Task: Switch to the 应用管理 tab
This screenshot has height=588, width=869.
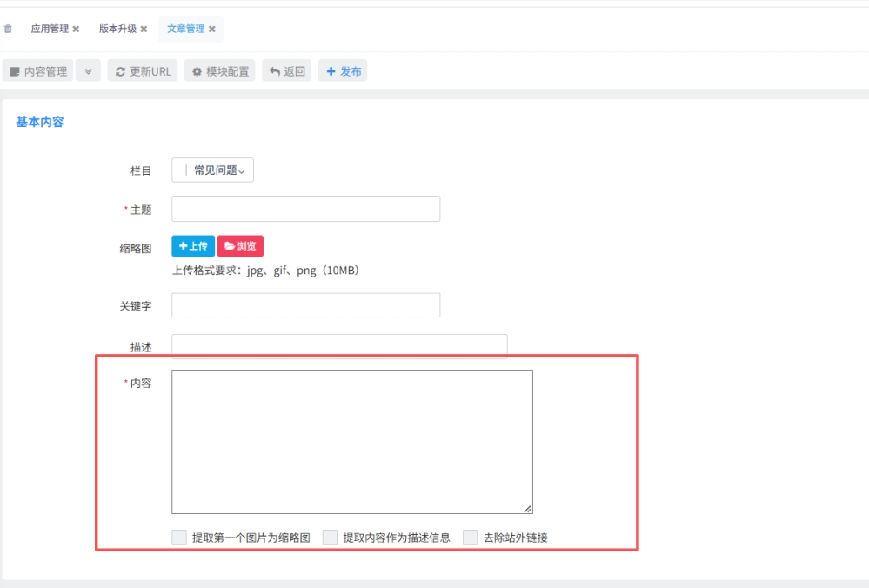Action: pos(50,29)
